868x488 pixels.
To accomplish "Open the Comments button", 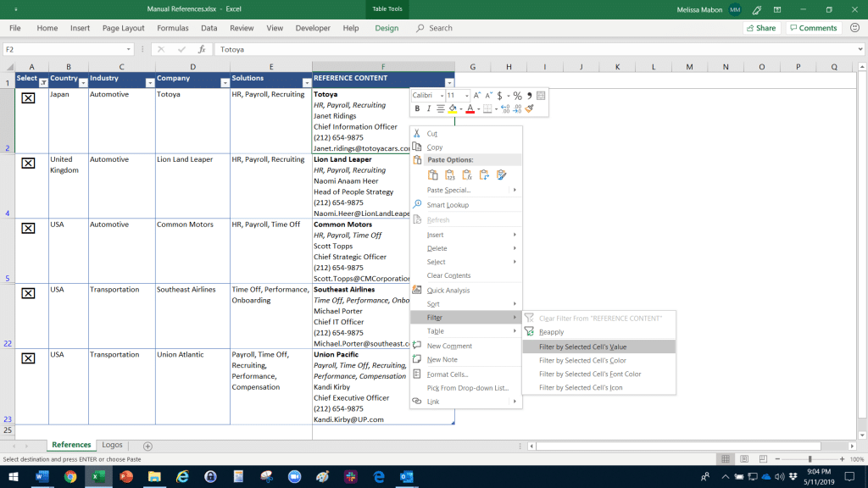I will pos(812,28).
